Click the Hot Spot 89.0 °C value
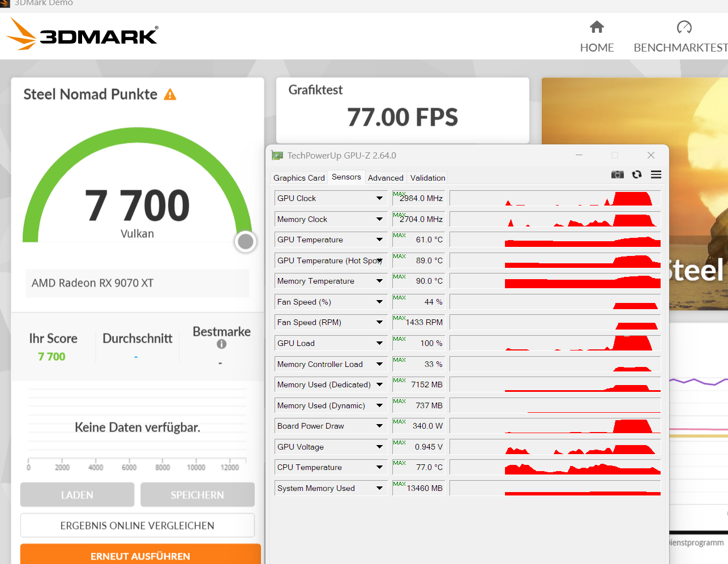Screen dimensions: 728x564 [x=418, y=260]
